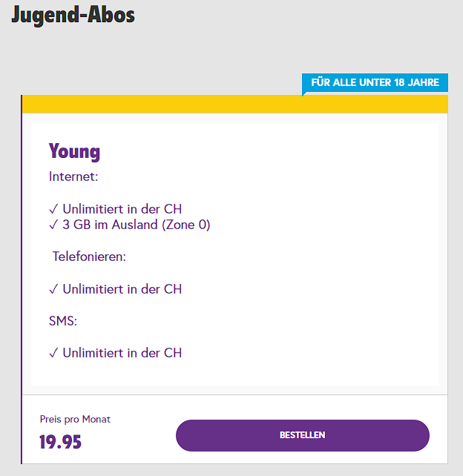Click the Jugend-Abos heading

[x=73, y=14]
